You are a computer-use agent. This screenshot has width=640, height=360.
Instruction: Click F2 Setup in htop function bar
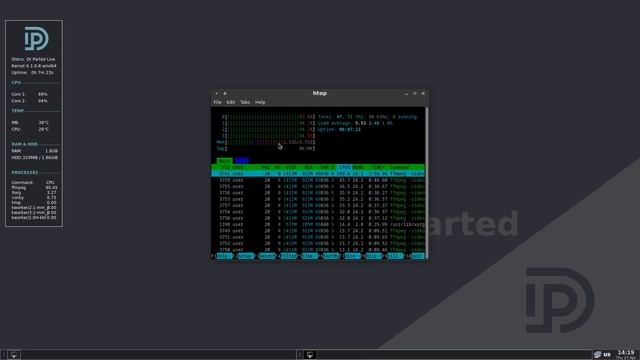coord(244,256)
